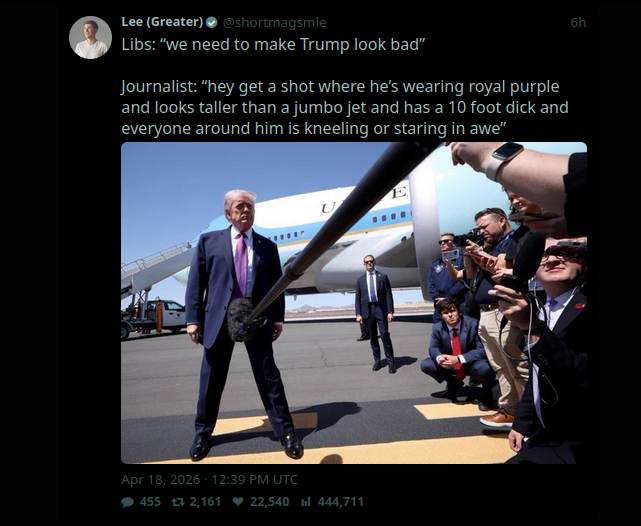
Task: Click the 444,711 views count
Action: [x=341, y=501]
